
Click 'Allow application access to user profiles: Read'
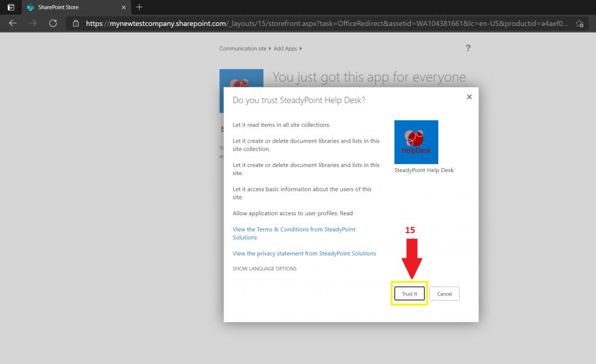pyautogui.click(x=293, y=213)
